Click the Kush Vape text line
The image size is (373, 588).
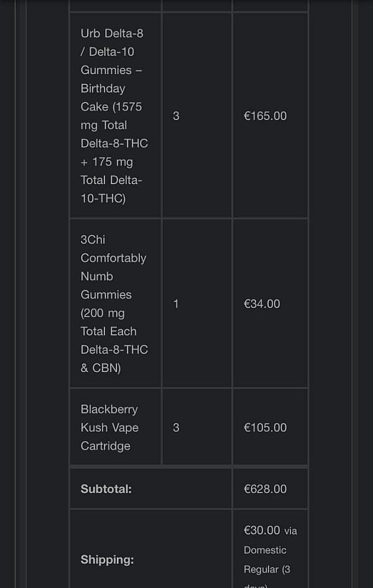tap(109, 427)
